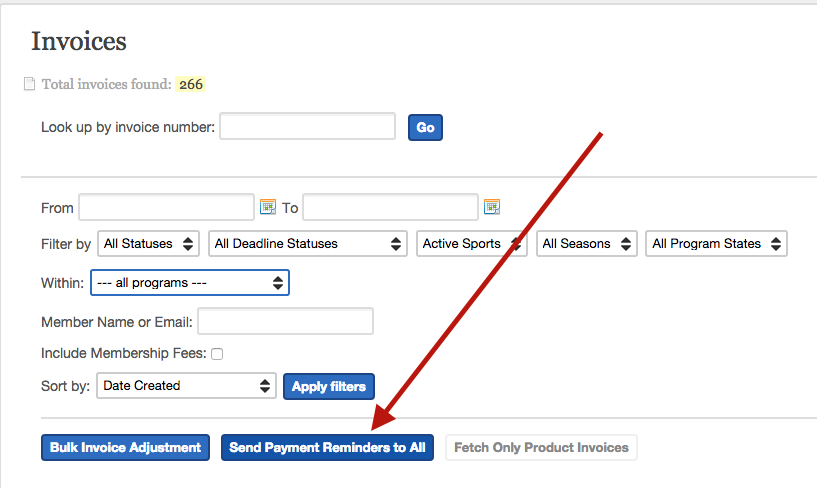Focus the To date input field
This screenshot has height=488, width=817.
pos(390,207)
